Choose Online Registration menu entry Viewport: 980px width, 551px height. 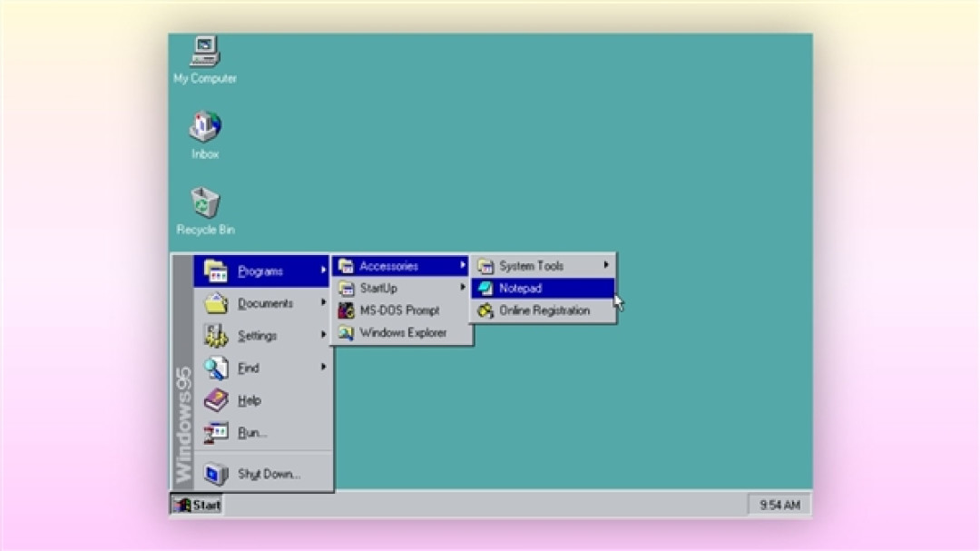(x=543, y=310)
